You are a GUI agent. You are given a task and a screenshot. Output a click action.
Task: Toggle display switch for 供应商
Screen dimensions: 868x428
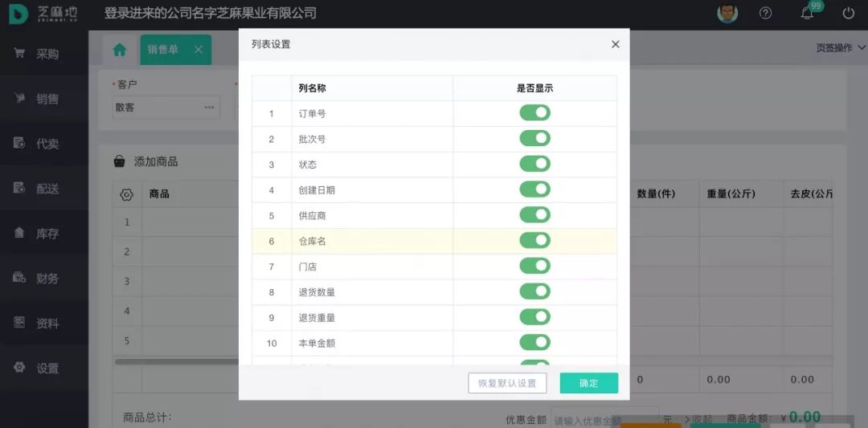pos(534,214)
